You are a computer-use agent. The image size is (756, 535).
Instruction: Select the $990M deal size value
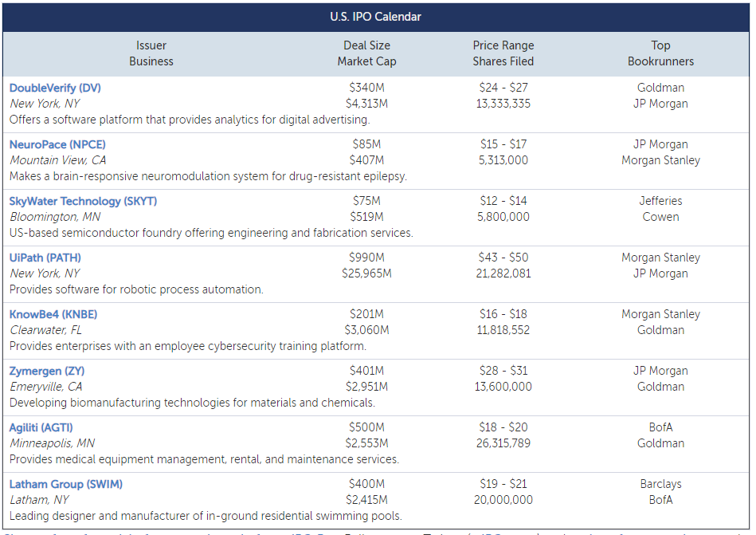pos(367,258)
